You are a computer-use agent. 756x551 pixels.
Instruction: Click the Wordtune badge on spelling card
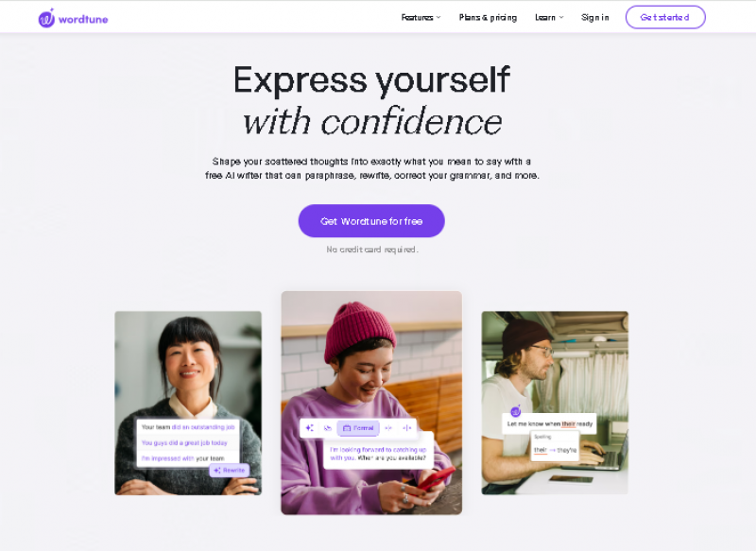click(515, 411)
